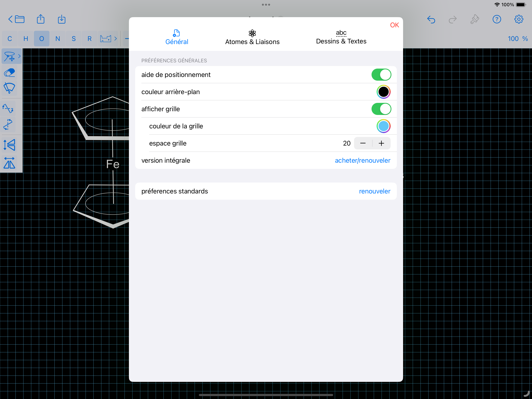This screenshot has height=399, width=532.
Task: Select the lasso move tool
Action: click(10, 56)
